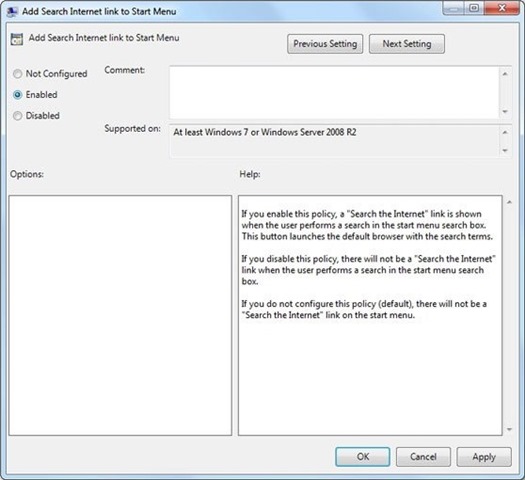Image resolution: width=525 pixels, height=480 pixels.
Task: Click the title bar window icon
Action: point(12,11)
